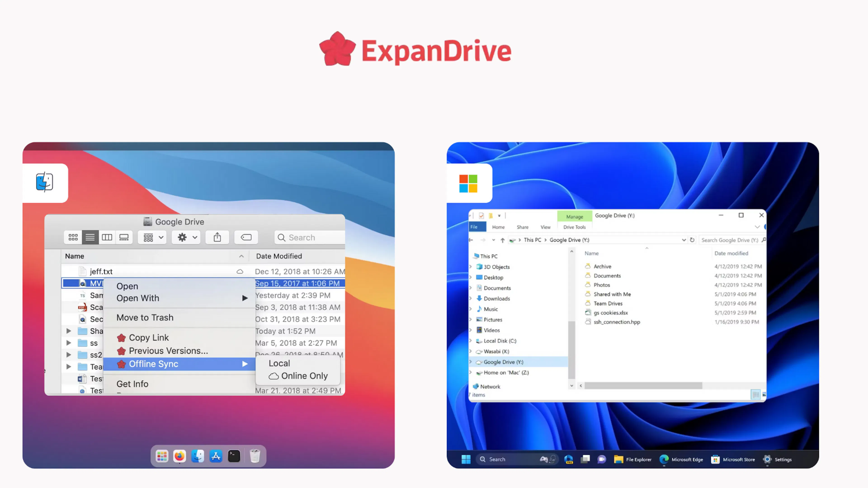
Task: Select Local in the sync submenu
Action: pos(279,363)
